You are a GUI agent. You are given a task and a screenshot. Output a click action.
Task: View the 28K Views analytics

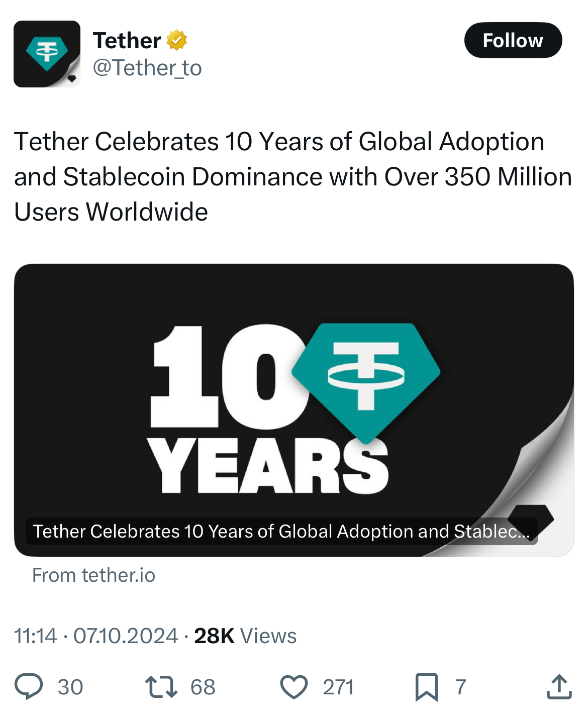(245, 636)
